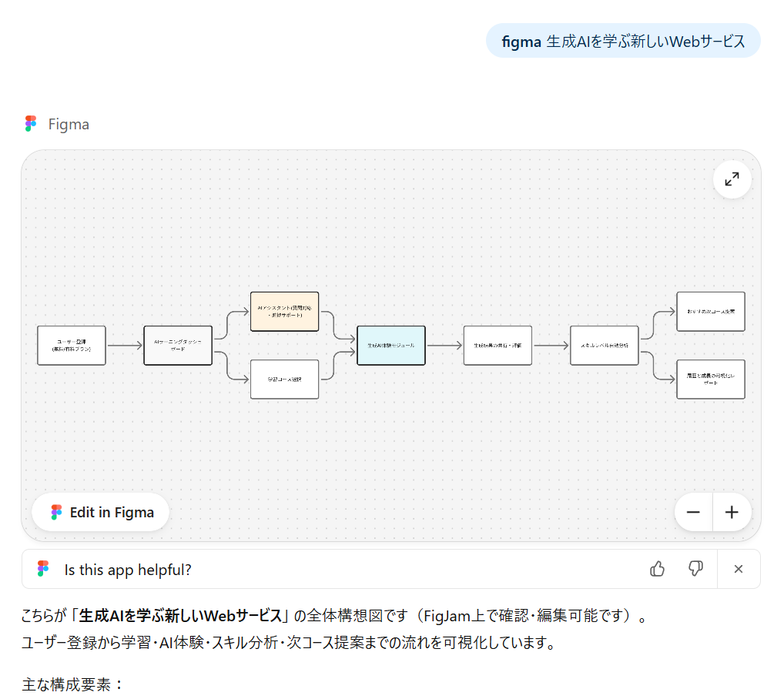Select the AIラーニングダッシュボード node

pyautogui.click(x=178, y=345)
